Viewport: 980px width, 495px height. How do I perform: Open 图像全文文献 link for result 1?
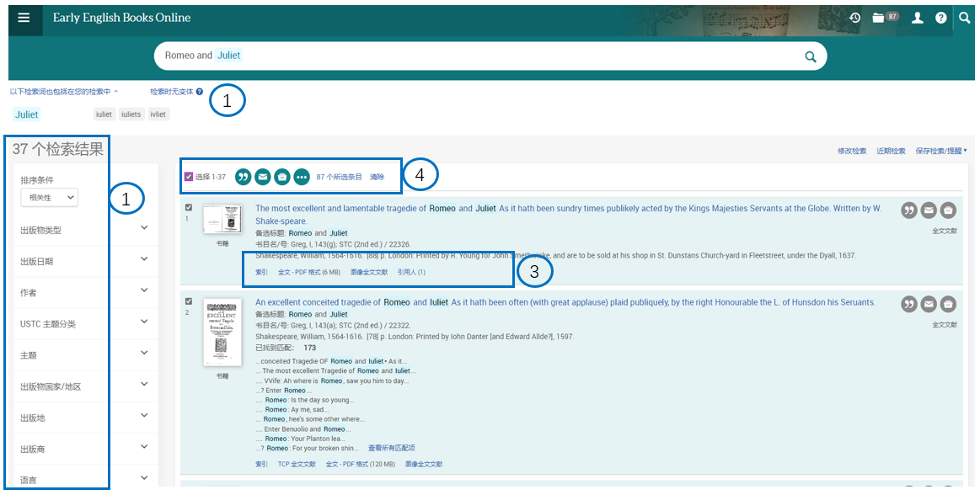pos(369,272)
